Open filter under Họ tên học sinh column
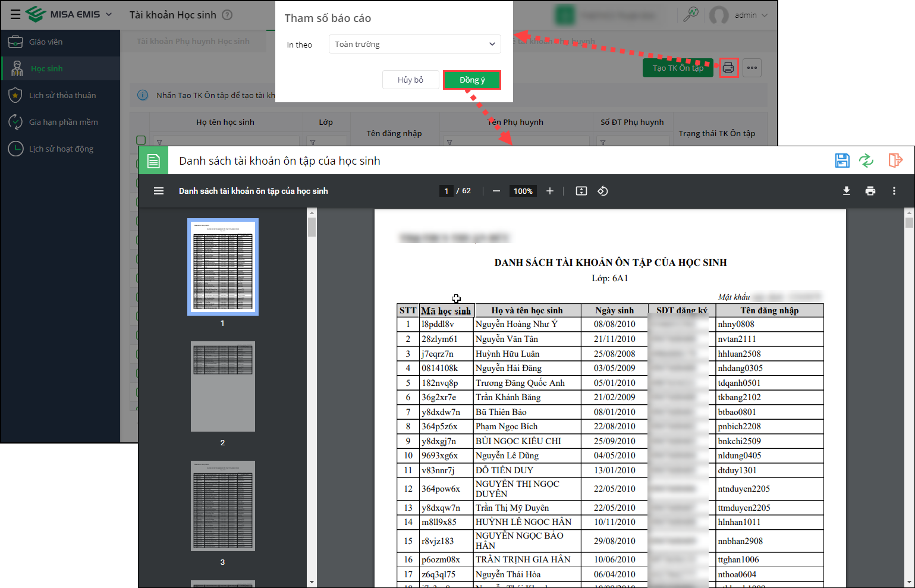 [x=159, y=142]
